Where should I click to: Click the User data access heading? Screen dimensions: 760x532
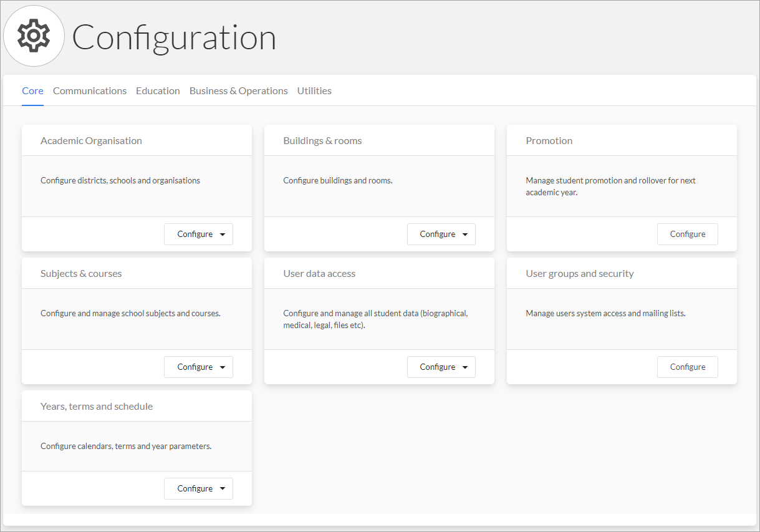coord(319,274)
